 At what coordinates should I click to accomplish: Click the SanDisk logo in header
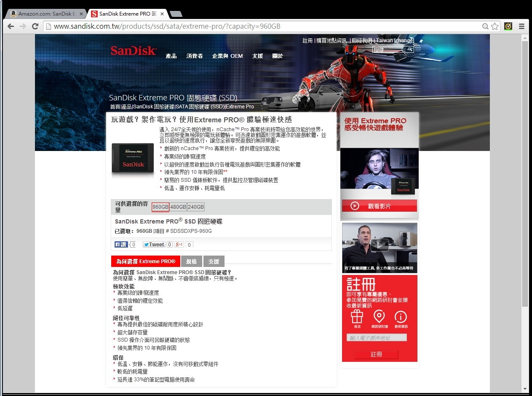(134, 51)
